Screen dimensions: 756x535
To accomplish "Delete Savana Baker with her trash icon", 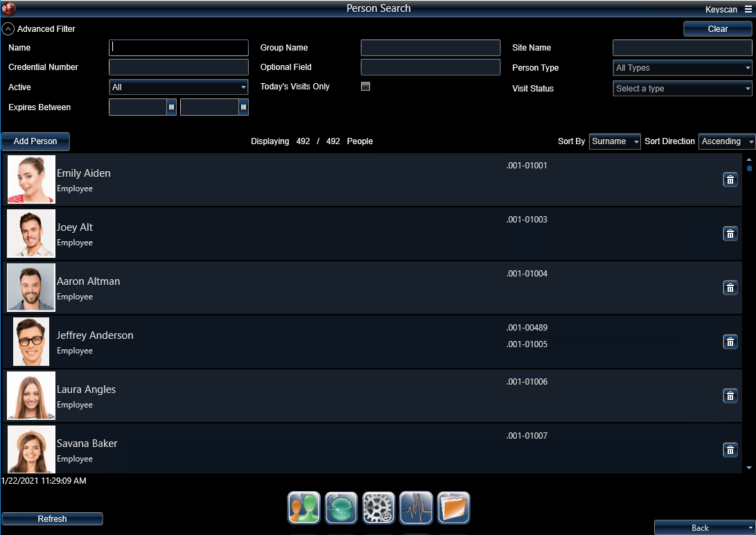I will click(x=730, y=450).
